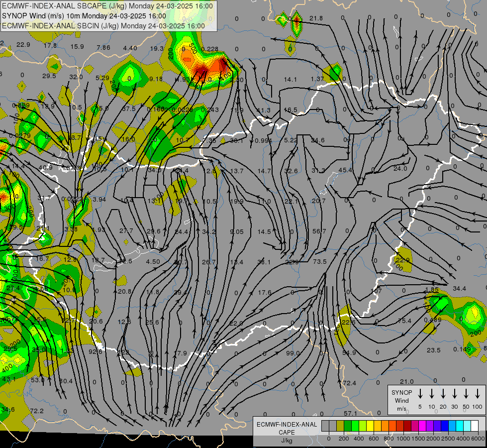This screenshot has height=448, width=487.
Task: Click the map value '41.3'
Action: [x=263, y=111]
